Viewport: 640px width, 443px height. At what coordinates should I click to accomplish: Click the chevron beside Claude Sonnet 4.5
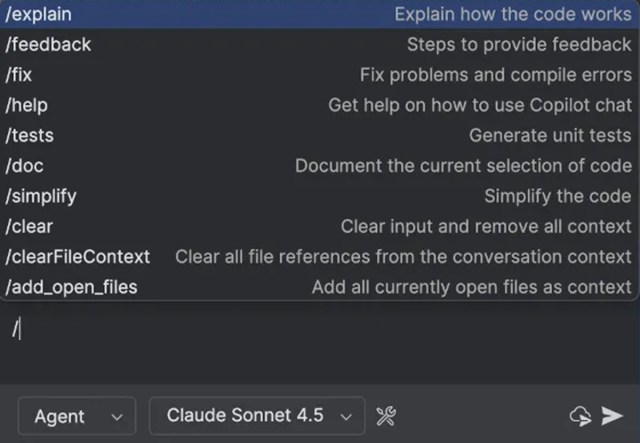pyautogui.click(x=346, y=417)
